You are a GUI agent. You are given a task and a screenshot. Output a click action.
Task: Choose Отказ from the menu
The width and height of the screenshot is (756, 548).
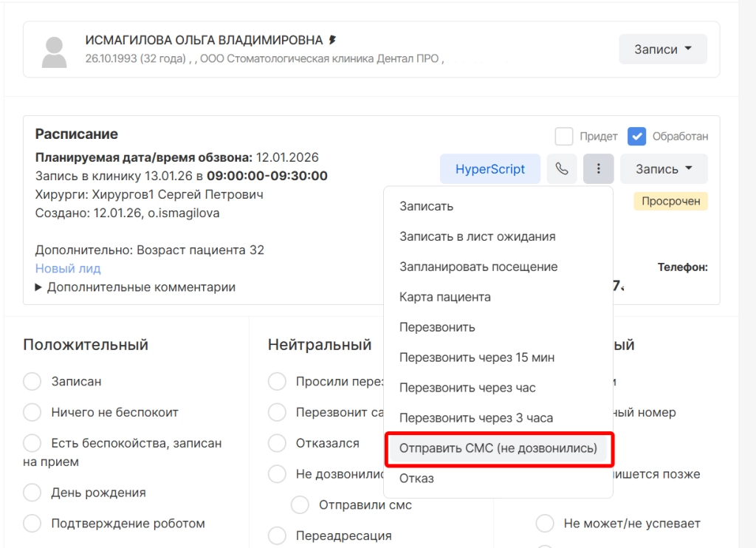(x=416, y=479)
